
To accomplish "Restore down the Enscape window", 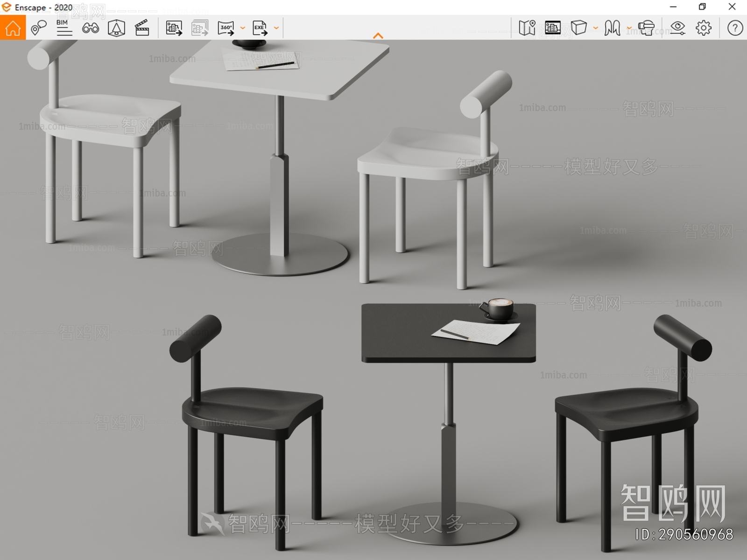I will [702, 7].
